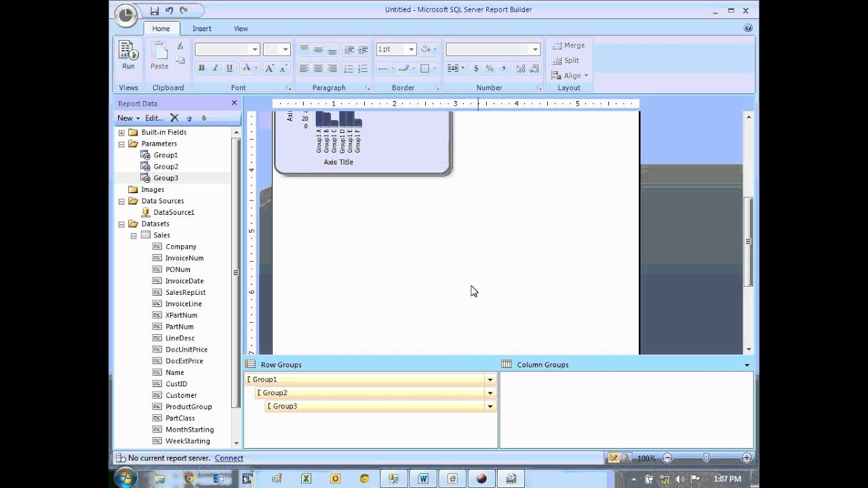Open Excel from the Windows taskbar
Screen dimensions: 868x488
coord(306,479)
